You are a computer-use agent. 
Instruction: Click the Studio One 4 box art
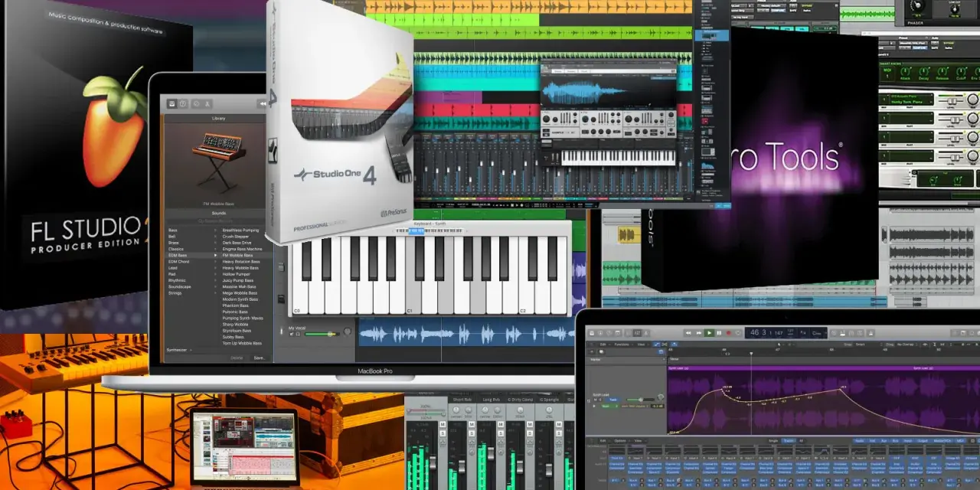coord(339,122)
